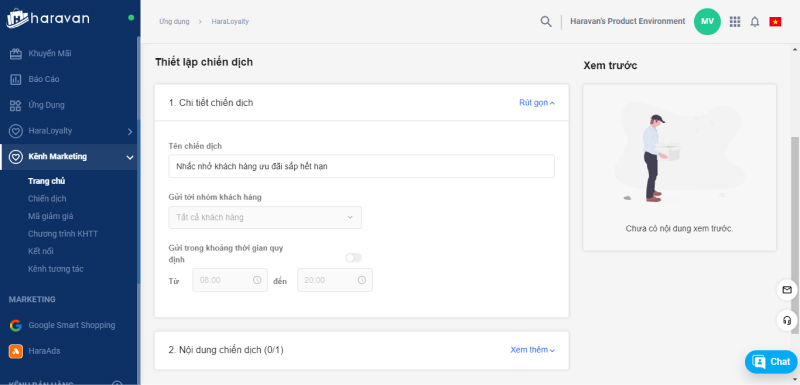Image resolution: width=800 pixels, height=385 pixels.
Task: Click the đến 20:00 time field
Action: (x=335, y=280)
